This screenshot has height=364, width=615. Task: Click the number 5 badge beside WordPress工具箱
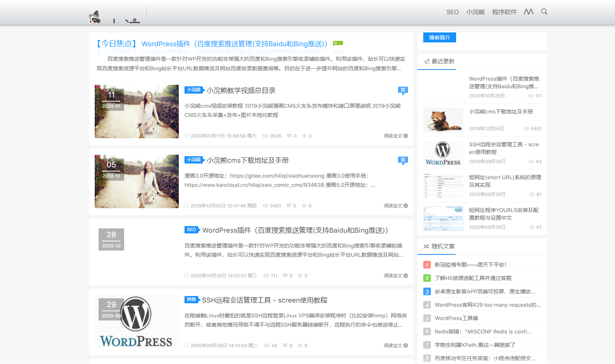tap(427, 318)
